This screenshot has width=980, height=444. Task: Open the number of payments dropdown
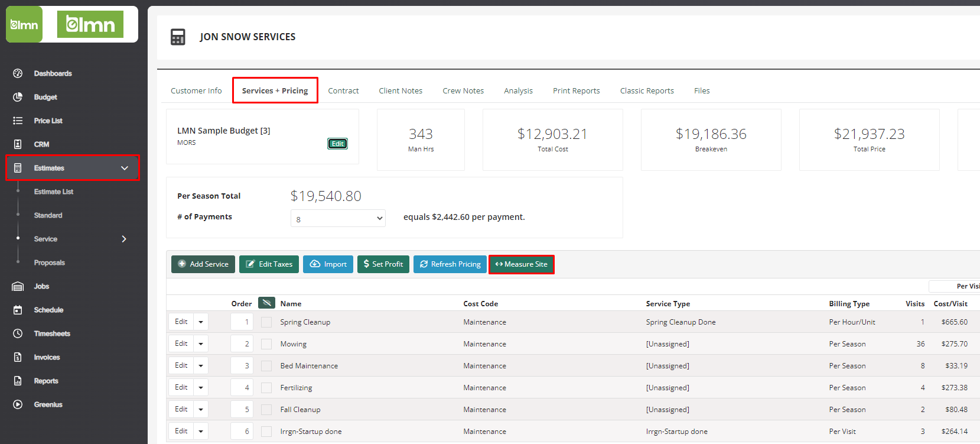(x=338, y=219)
